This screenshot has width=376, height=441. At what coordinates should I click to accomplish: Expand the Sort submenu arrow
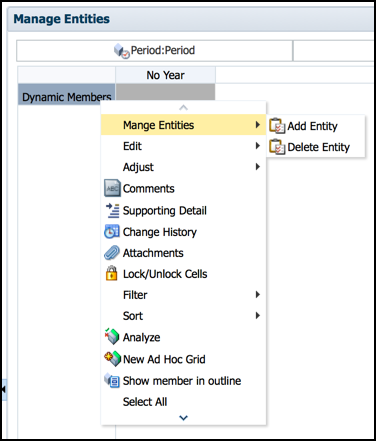pyautogui.click(x=257, y=316)
